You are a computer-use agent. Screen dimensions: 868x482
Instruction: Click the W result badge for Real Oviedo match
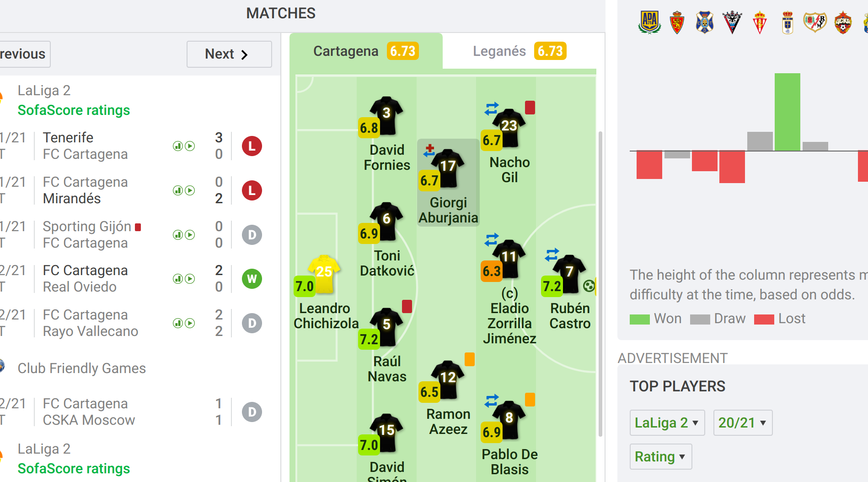(252, 279)
